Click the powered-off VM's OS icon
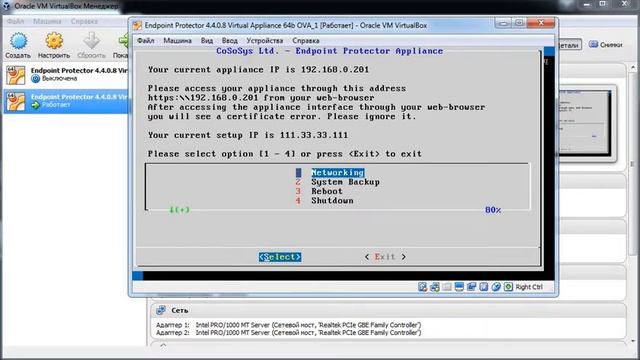 click(16, 75)
